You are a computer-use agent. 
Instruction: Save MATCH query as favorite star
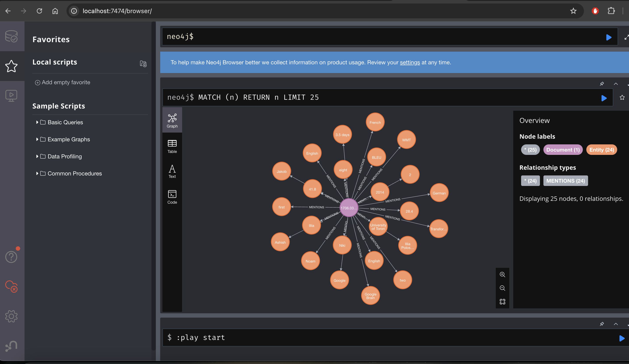click(622, 98)
